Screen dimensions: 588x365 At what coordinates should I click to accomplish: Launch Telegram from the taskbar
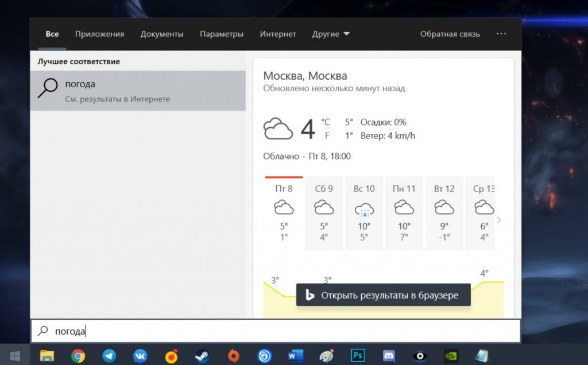point(109,356)
